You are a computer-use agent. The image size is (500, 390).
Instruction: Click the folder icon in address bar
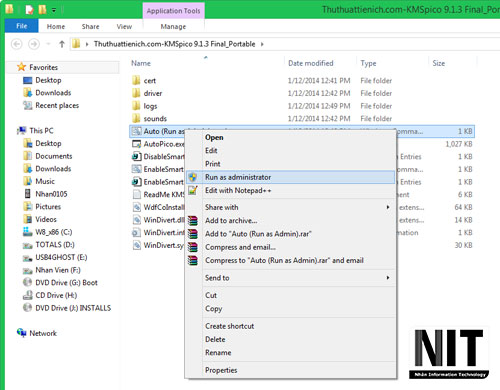[x=76, y=44]
